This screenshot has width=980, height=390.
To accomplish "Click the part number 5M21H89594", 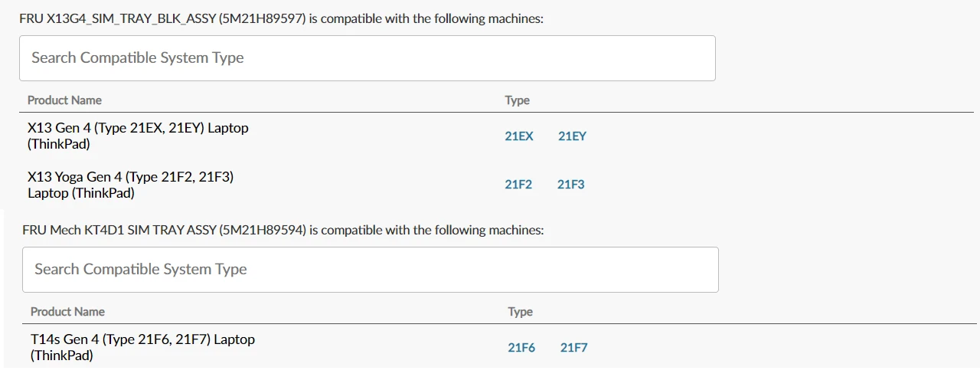I will tap(263, 230).
